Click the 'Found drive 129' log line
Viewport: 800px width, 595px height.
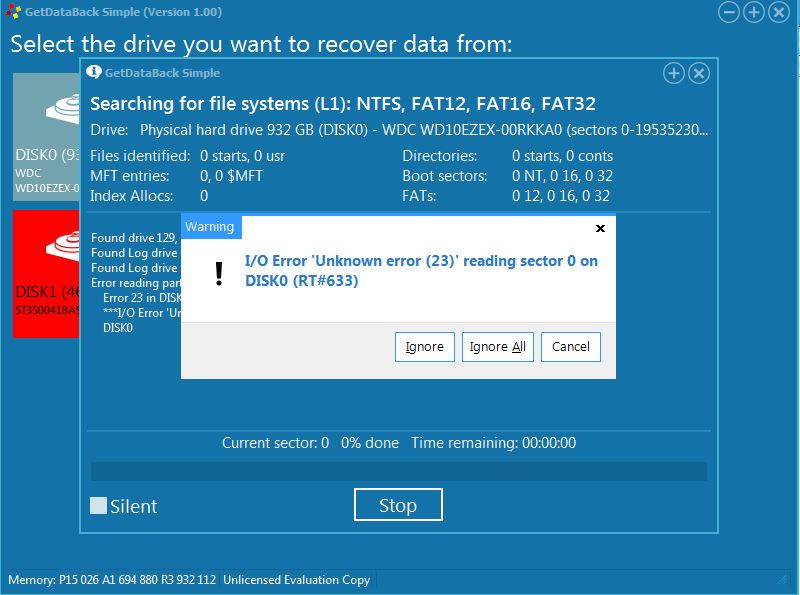(x=134, y=238)
